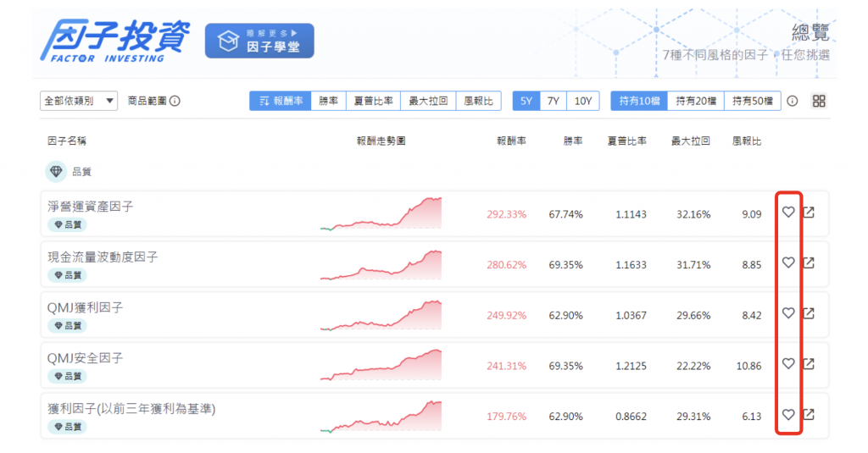Viewport: 868px width, 453px height.
Task: Select 持有20檔 holding option
Action: (696, 101)
